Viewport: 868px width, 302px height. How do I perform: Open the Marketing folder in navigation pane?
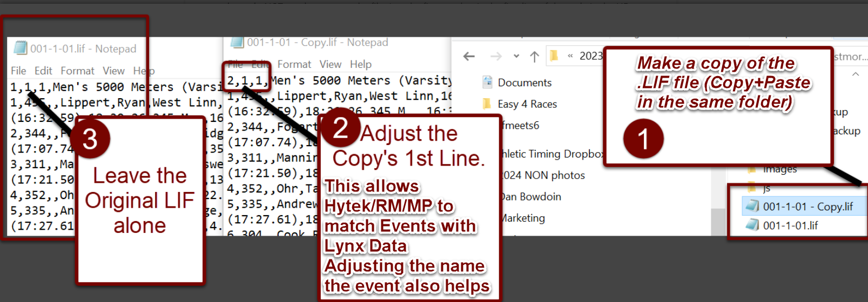pyautogui.click(x=523, y=218)
